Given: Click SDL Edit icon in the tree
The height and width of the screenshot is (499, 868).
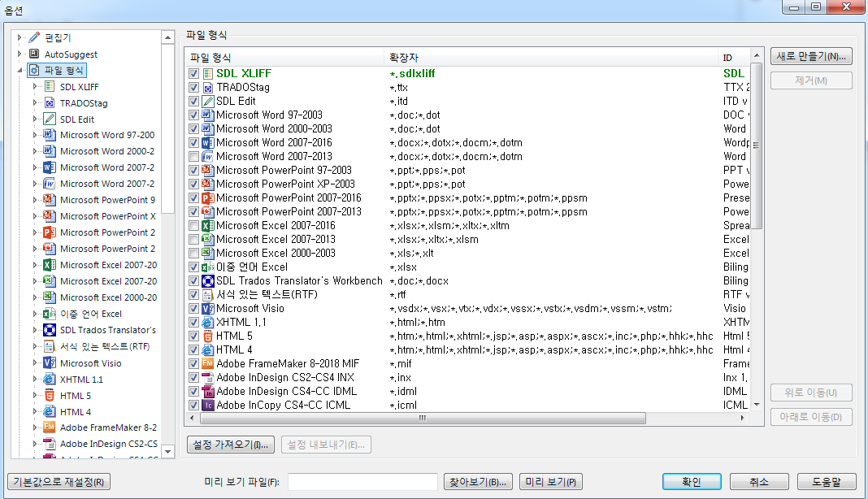Looking at the screenshot, I should click(50, 119).
